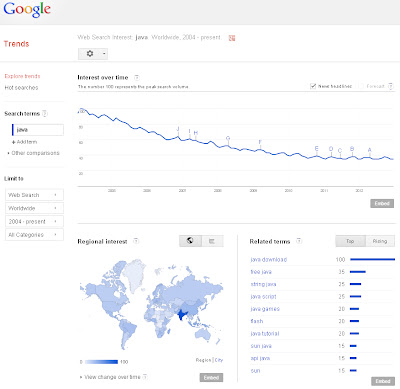Screen dimensions: 400x389
Task: Click Add term
Action: 24,142
